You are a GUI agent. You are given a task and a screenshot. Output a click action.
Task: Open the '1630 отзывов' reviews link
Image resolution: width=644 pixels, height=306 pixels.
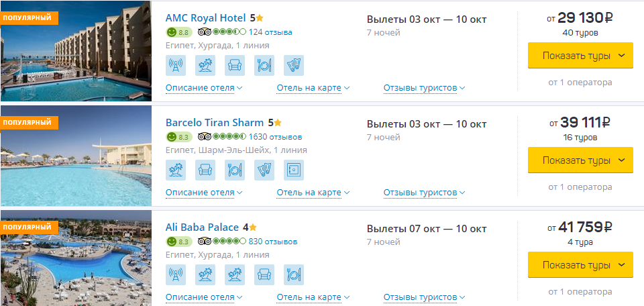pos(275,137)
